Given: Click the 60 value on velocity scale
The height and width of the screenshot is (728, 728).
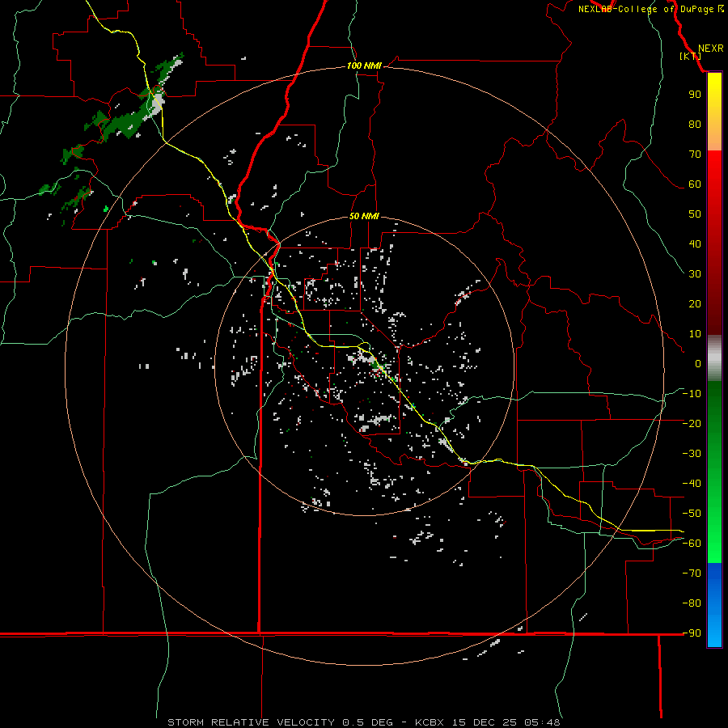Looking at the screenshot, I should (x=695, y=184).
